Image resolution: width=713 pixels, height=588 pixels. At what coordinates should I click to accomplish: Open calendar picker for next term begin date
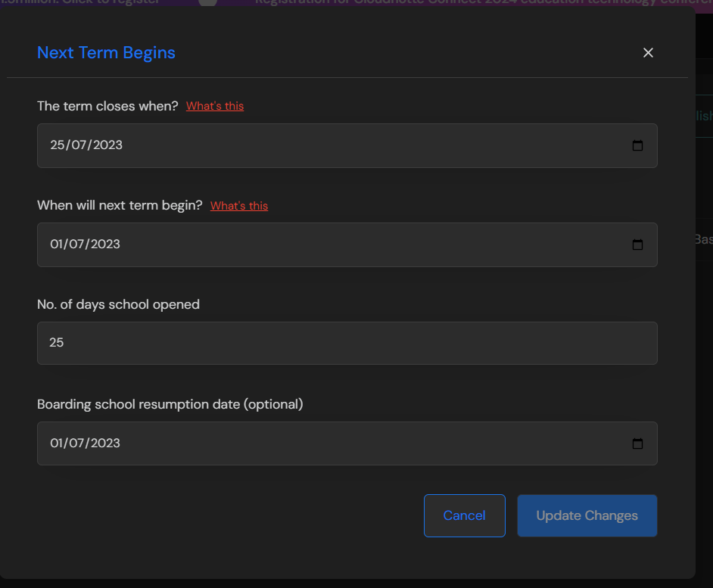pos(637,244)
